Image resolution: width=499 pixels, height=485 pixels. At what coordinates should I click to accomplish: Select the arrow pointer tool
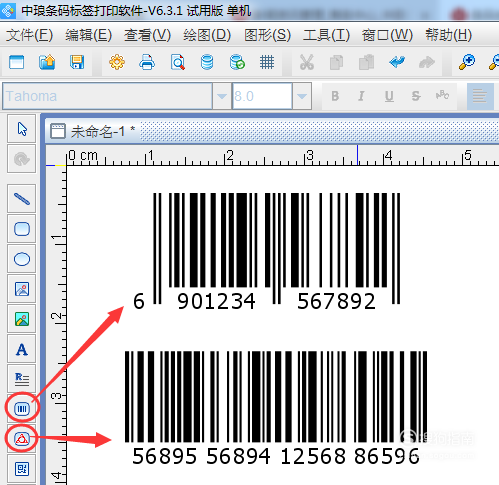point(22,129)
